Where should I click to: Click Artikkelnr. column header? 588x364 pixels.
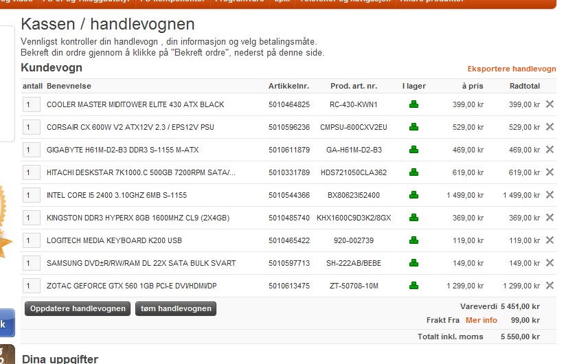(x=289, y=86)
